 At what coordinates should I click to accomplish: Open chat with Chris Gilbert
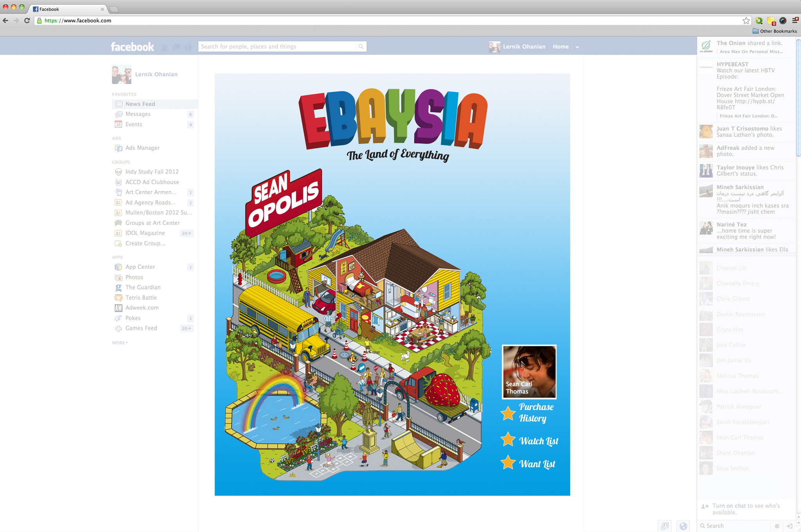[746, 299]
